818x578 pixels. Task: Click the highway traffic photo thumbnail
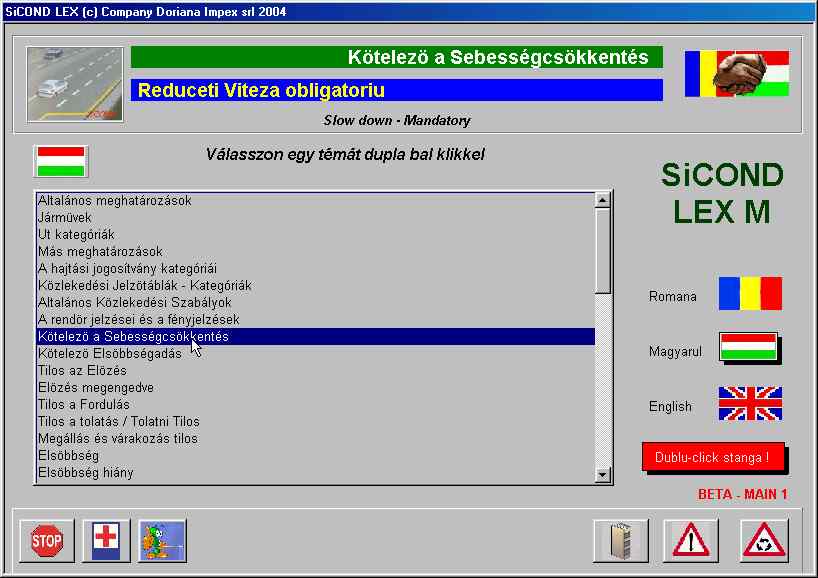pyautogui.click(x=75, y=84)
